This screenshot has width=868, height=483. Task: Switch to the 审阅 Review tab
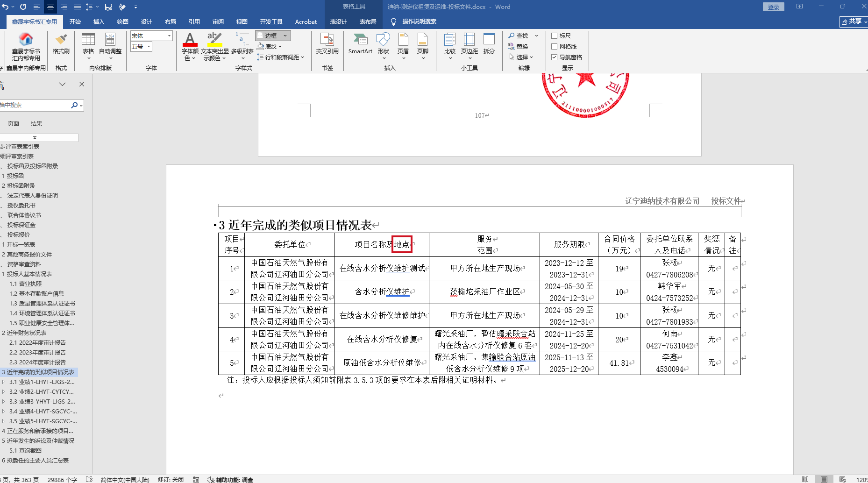(218, 21)
